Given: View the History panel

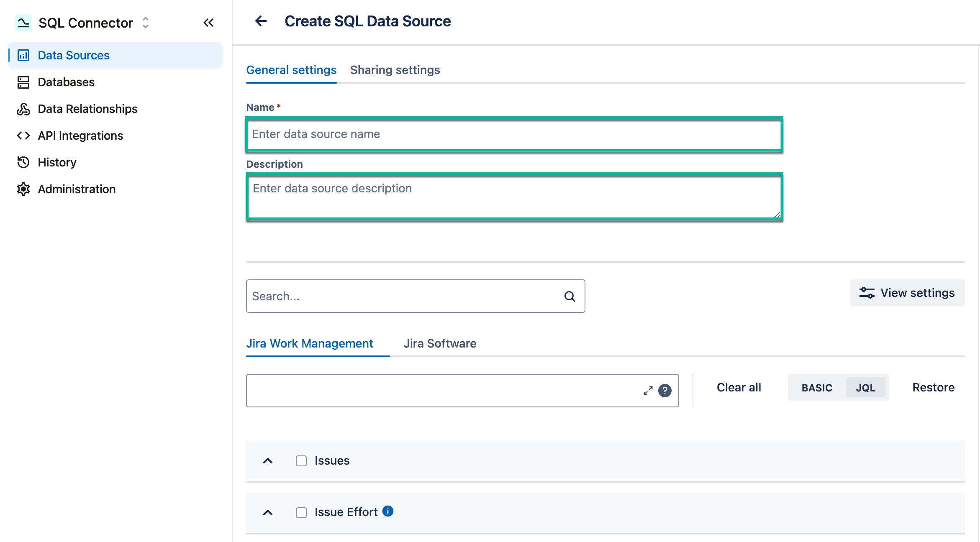Looking at the screenshot, I should tap(57, 162).
